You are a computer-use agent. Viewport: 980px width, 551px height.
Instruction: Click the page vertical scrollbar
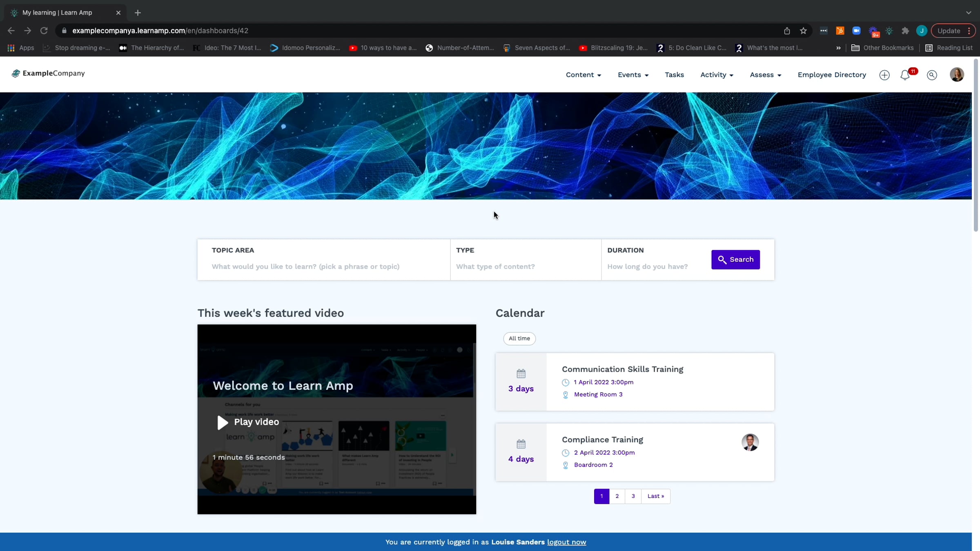coord(976,145)
